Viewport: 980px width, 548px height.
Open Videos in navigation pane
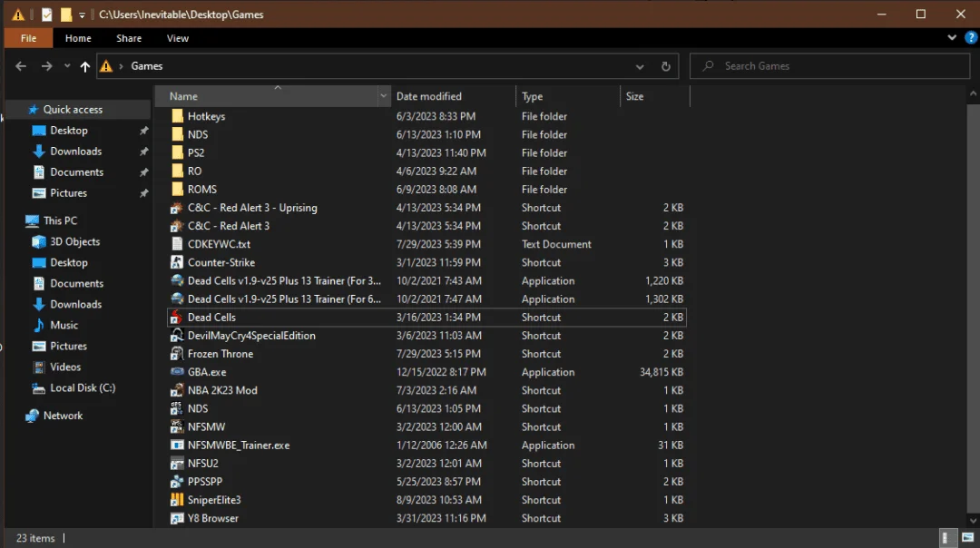click(x=65, y=367)
